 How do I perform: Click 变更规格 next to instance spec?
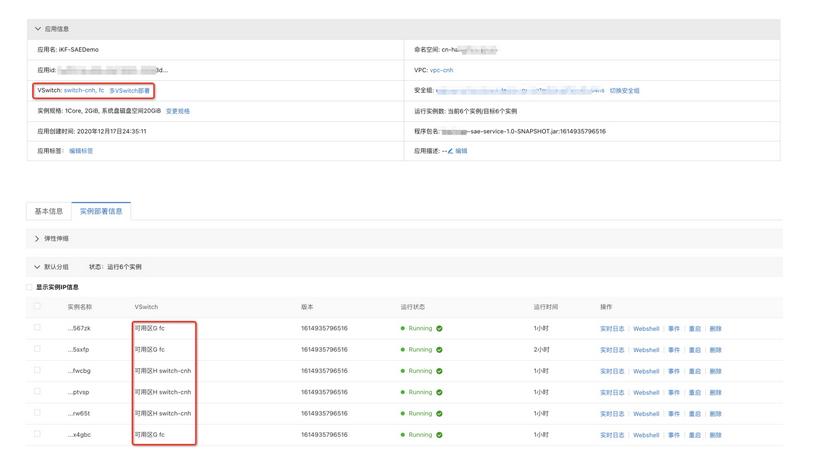(x=178, y=111)
